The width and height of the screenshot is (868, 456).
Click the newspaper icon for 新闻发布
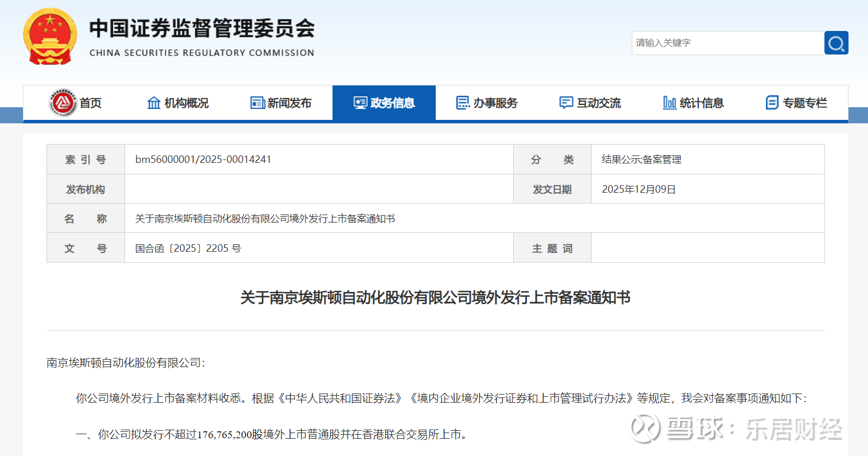tap(257, 103)
